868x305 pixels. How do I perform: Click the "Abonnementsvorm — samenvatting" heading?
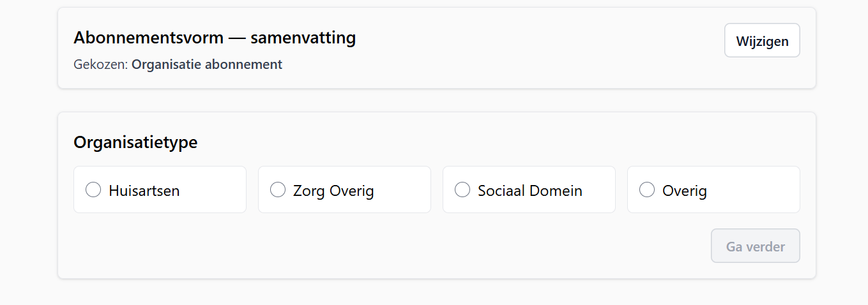[215, 38]
